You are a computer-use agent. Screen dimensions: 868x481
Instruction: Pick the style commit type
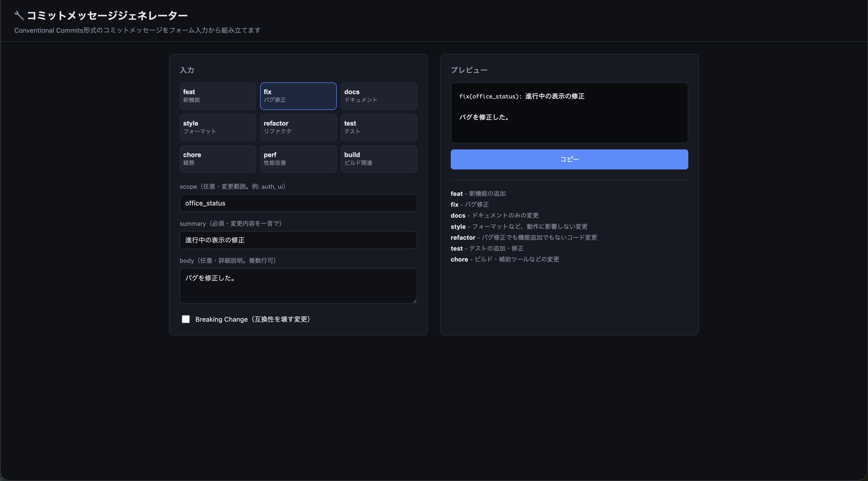pos(218,127)
